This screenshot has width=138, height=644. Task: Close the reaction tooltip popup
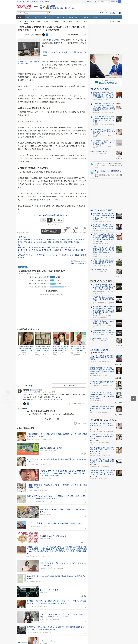(60, 230)
